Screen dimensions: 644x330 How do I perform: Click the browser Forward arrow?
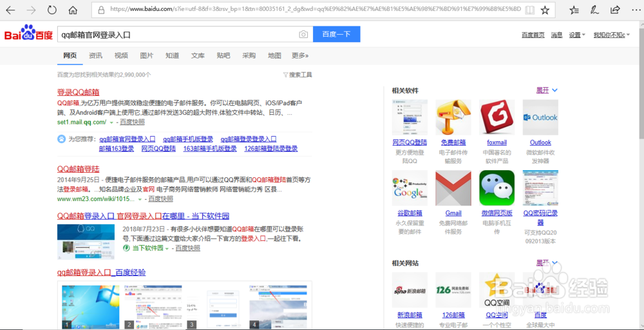click(x=31, y=10)
